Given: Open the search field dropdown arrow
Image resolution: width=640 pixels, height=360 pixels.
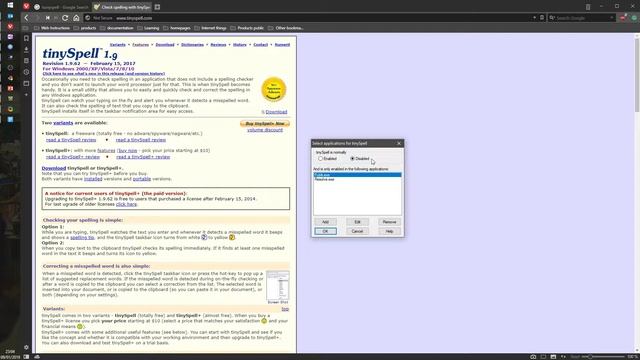Looking at the screenshot, I should [x=611, y=18].
